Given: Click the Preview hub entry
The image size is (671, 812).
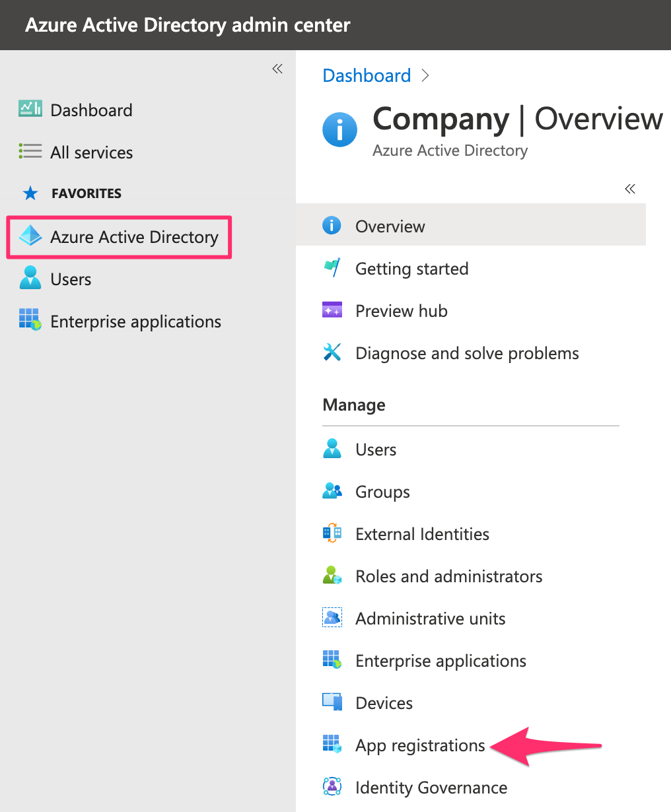Looking at the screenshot, I should coord(401,310).
